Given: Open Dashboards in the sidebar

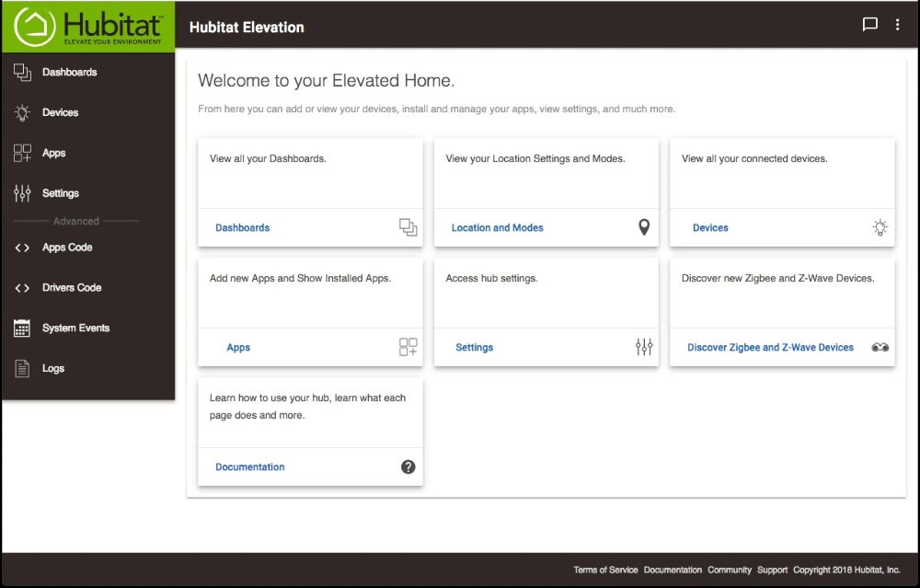Looking at the screenshot, I should (69, 73).
